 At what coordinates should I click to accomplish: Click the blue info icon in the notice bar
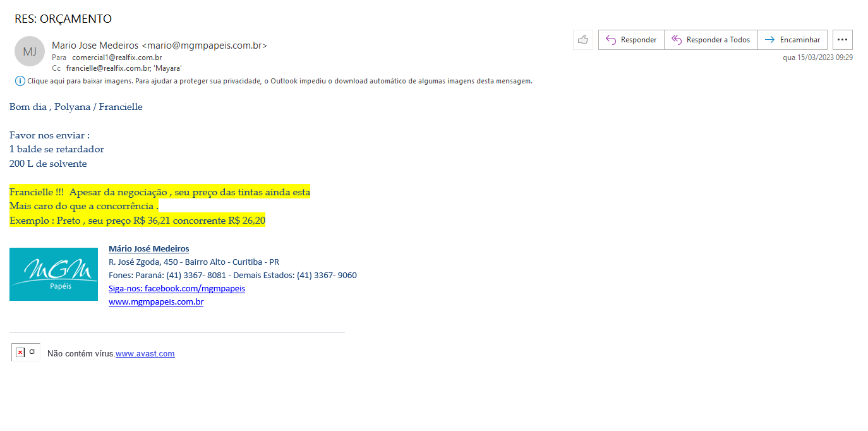pyautogui.click(x=20, y=81)
